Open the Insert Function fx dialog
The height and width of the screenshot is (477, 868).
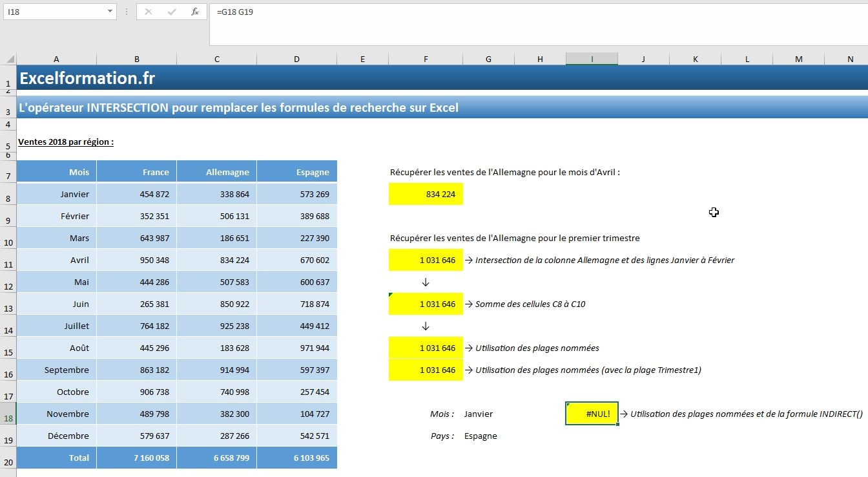click(x=194, y=12)
